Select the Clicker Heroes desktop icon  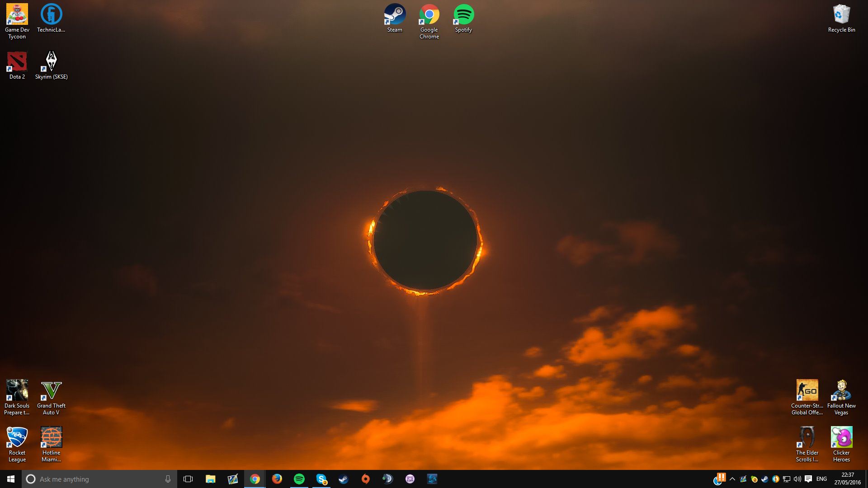click(x=841, y=444)
